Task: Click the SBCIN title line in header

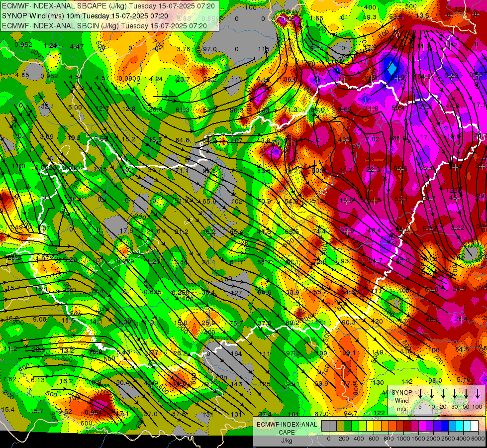Action: (x=104, y=26)
